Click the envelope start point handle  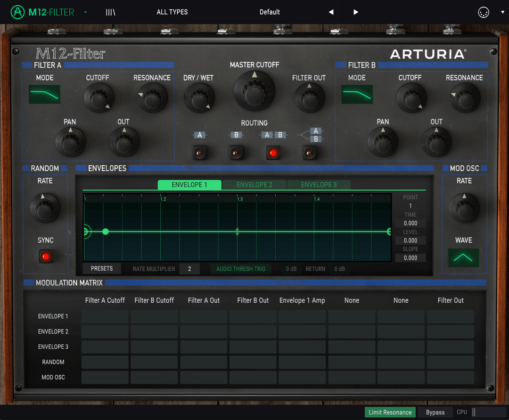tap(86, 232)
